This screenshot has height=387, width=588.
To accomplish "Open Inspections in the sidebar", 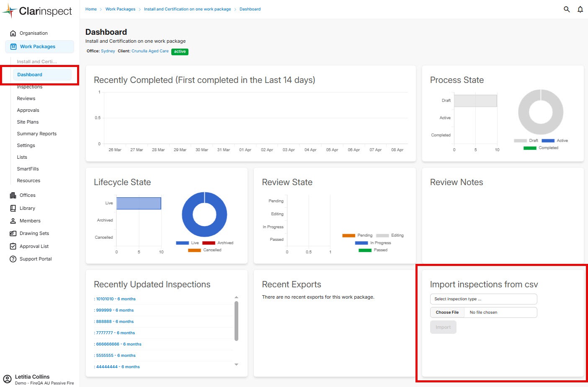I will [x=30, y=87].
